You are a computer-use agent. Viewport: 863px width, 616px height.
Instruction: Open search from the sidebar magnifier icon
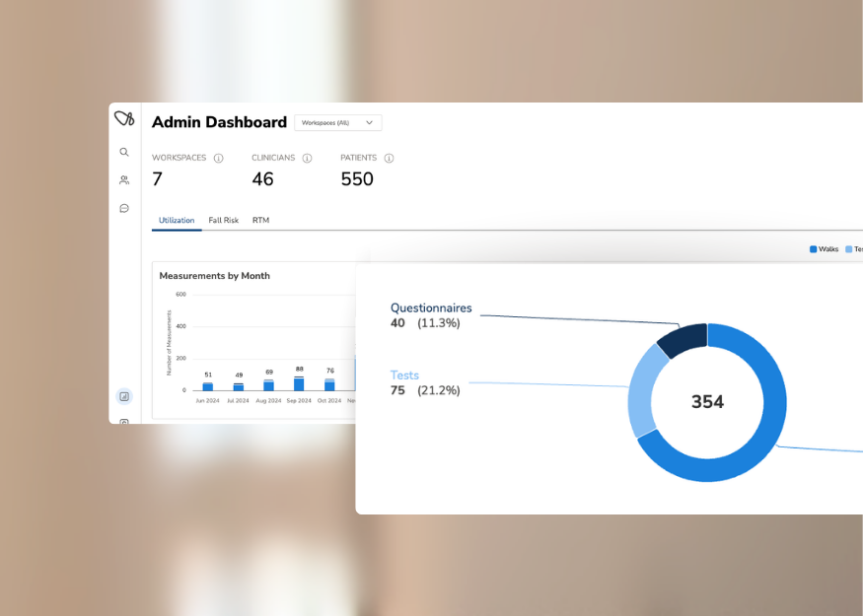click(124, 152)
